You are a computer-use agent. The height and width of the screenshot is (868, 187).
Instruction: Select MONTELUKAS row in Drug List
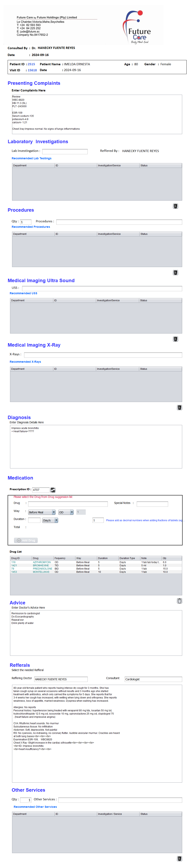(41, 572)
